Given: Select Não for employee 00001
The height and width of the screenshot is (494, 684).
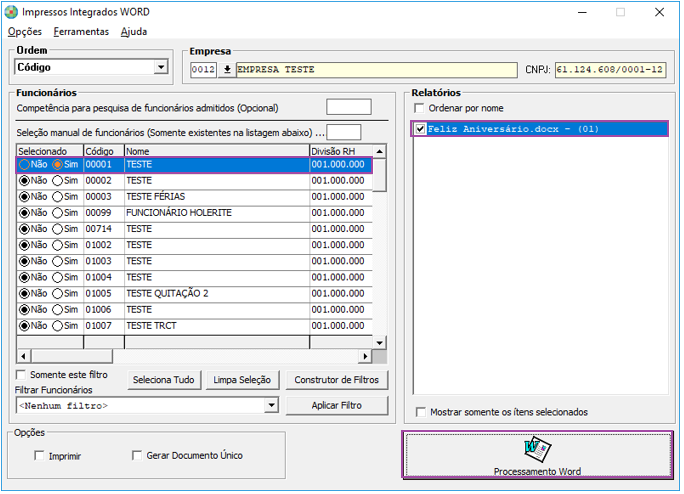Looking at the screenshot, I should click(x=25, y=165).
